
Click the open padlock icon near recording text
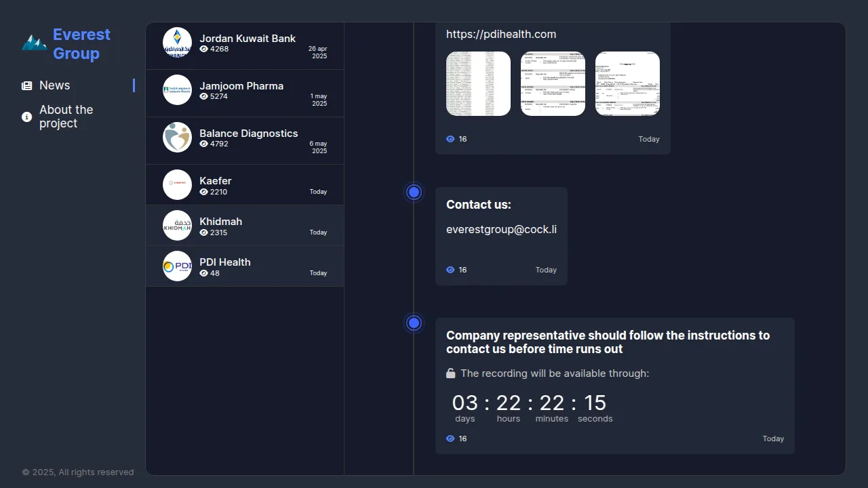coord(450,373)
